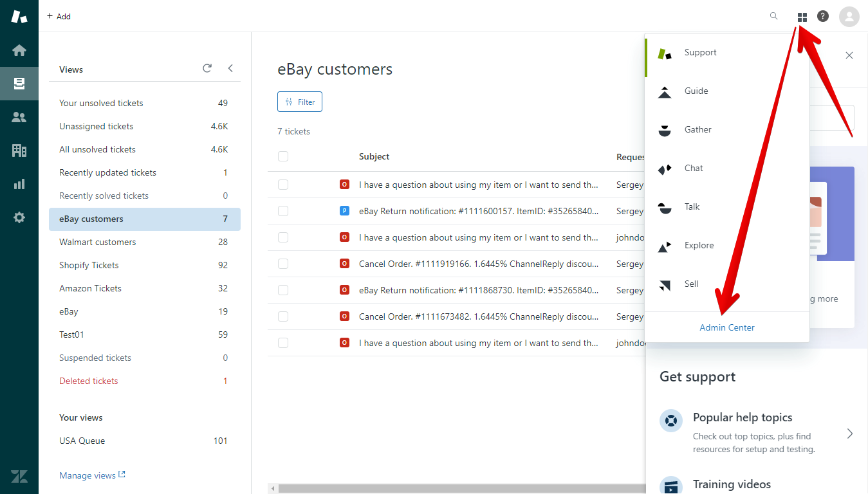The height and width of the screenshot is (494, 868).
Task: Click the search magnifier icon
Action: click(774, 16)
